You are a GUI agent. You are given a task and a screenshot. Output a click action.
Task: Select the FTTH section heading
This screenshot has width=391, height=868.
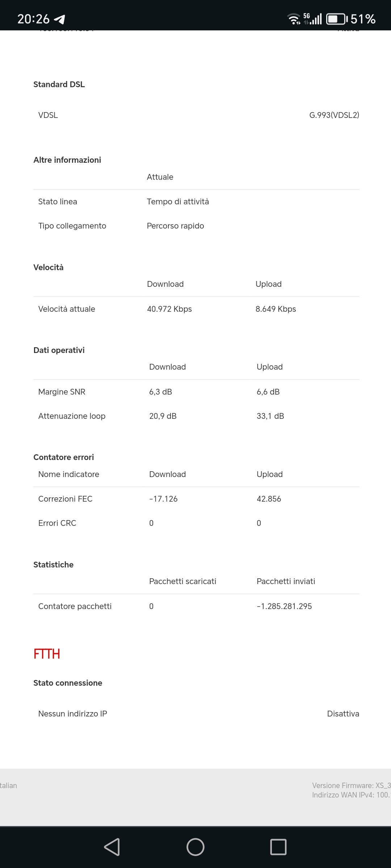point(47,654)
